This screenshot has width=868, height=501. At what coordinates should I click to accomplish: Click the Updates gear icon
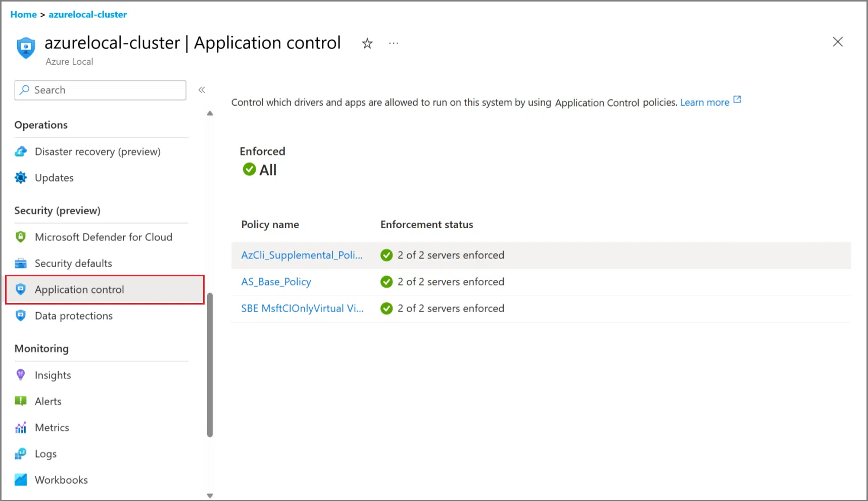21,178
